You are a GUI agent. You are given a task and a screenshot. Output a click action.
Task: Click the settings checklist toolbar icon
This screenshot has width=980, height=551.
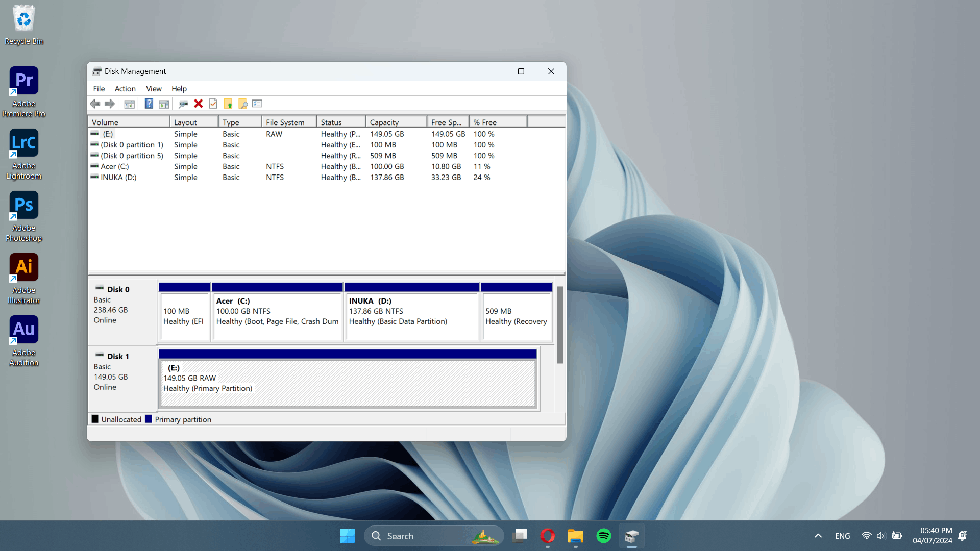pos(257,104)
